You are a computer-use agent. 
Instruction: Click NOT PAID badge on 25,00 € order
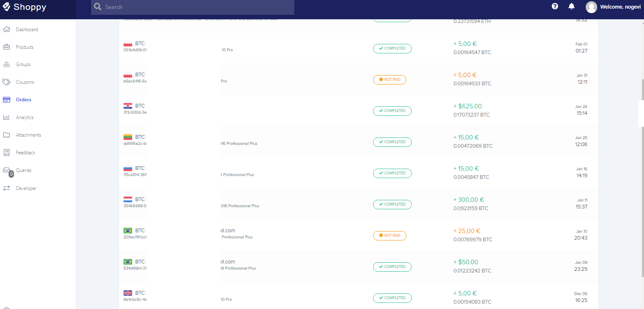(390, 236)
